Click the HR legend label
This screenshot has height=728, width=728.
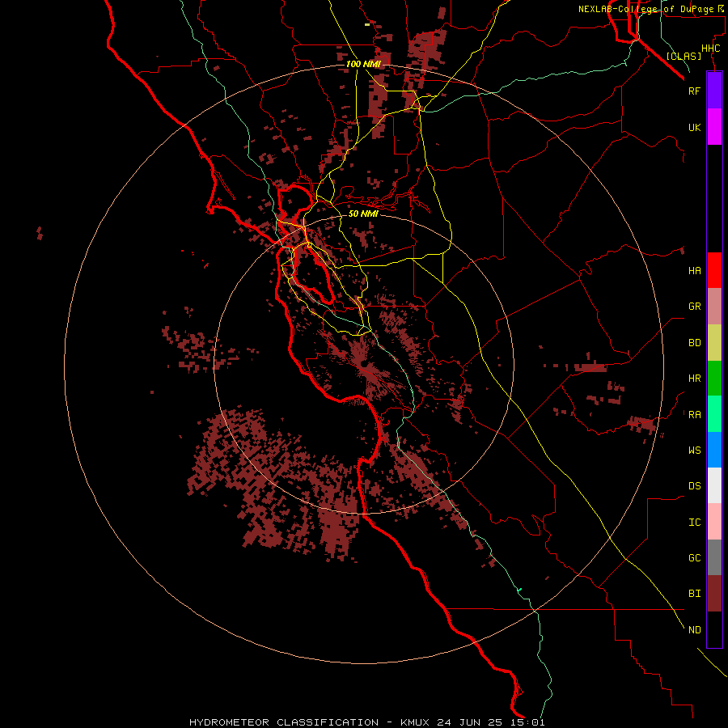pyautogui.click(x=695, y=379)
